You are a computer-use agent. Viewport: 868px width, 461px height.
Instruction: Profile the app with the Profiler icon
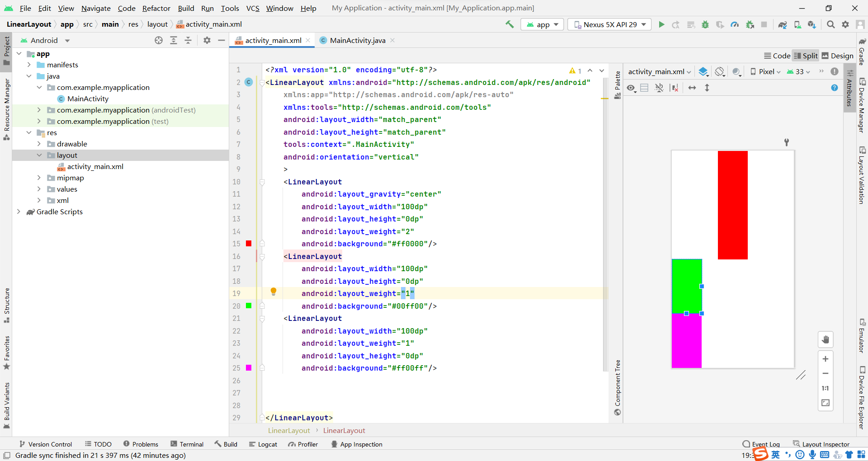click(x=735, y=24)
